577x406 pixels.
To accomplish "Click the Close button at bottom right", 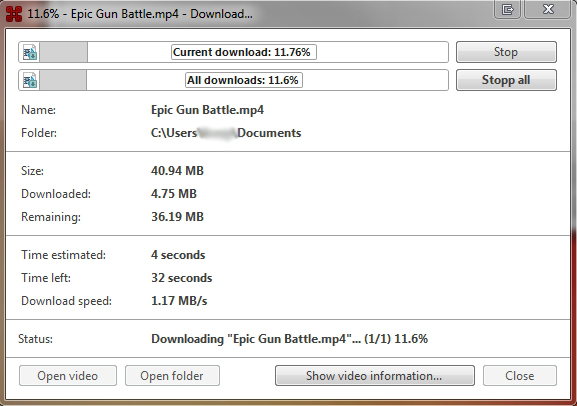I will pyautogui.click(x=520, y=375).
